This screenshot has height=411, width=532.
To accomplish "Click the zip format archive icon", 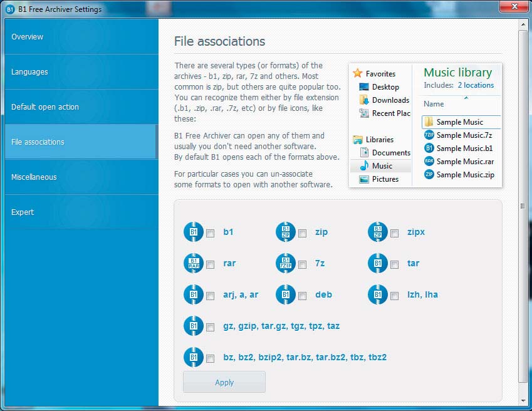I will pos(286,232).
